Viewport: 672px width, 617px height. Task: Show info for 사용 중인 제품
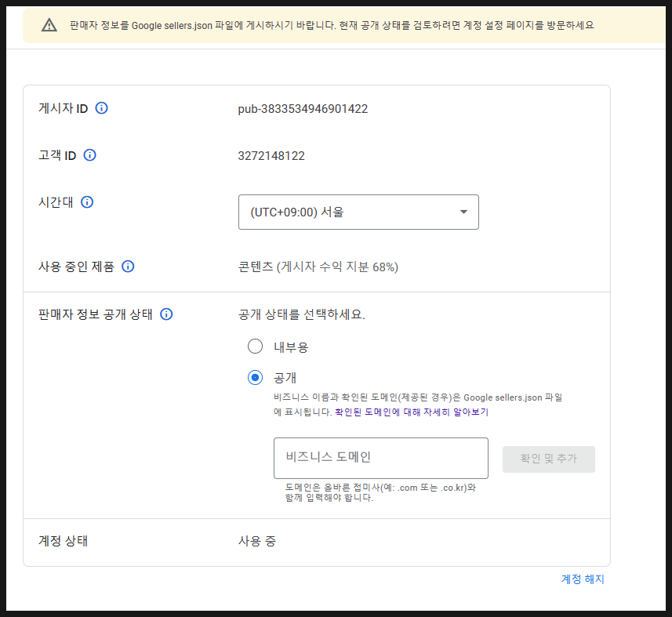128,267
